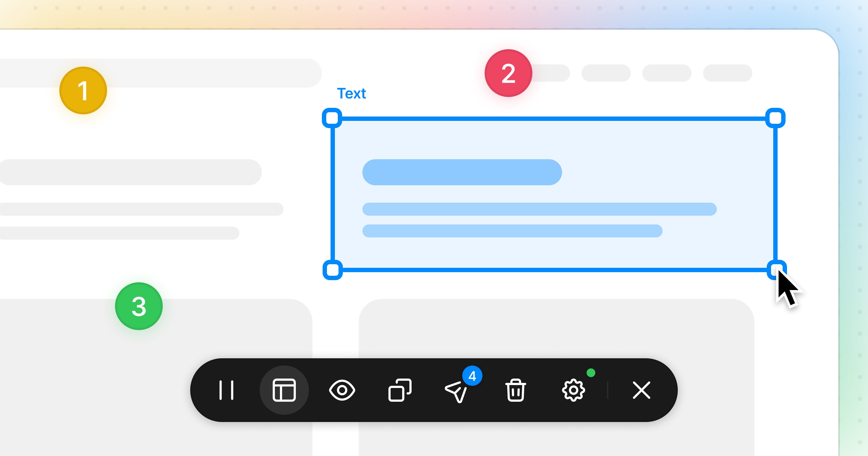Click the send paper-plane icon
868x456 pixels.
(456, 392)
